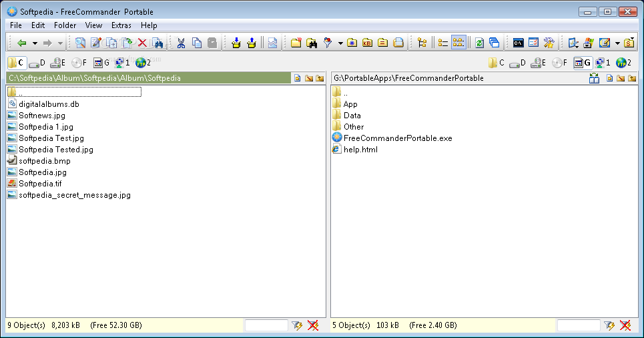Click the overlapping blue windows icon

click(495, 43)
